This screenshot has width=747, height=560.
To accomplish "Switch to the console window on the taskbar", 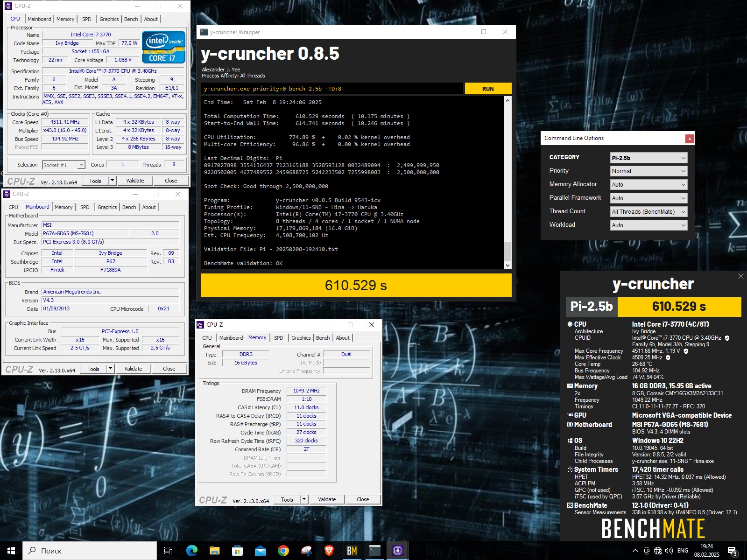I will (374, 551).
